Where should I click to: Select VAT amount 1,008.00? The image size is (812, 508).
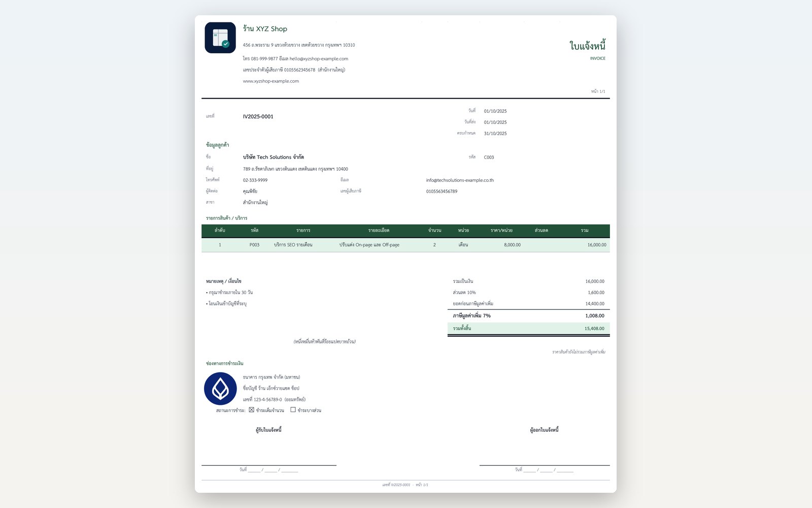click(595, 316)
